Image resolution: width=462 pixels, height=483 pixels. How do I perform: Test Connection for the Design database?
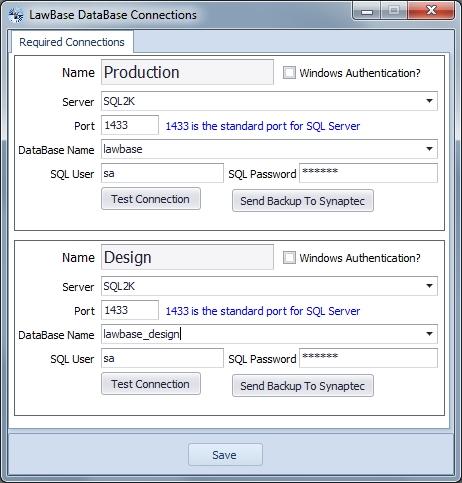click(x=151, y=384)
